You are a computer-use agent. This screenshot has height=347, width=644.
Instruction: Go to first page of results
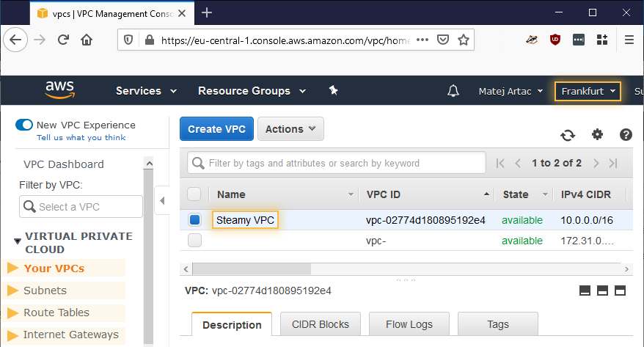[500, 164]
